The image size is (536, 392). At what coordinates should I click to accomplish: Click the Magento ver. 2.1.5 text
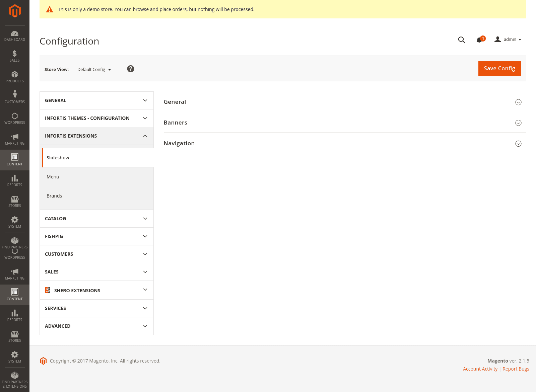pos(508,361)
